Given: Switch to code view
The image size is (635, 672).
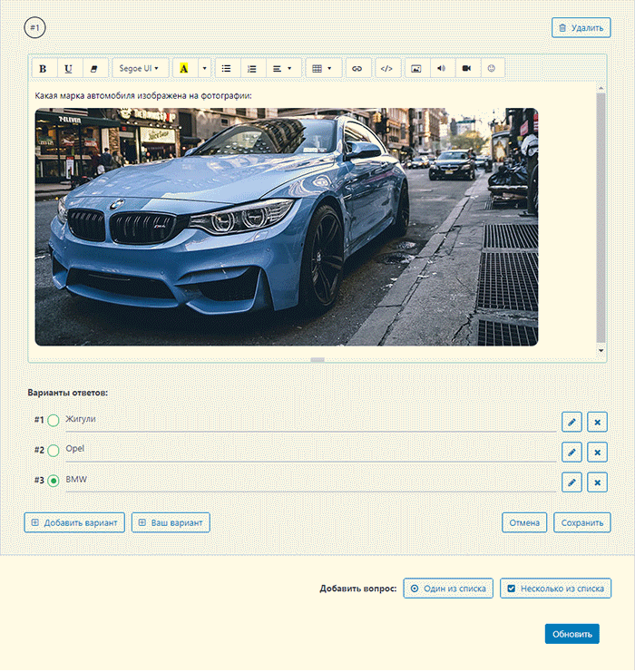Looking at the screenshot, I should tap(386, 69).
